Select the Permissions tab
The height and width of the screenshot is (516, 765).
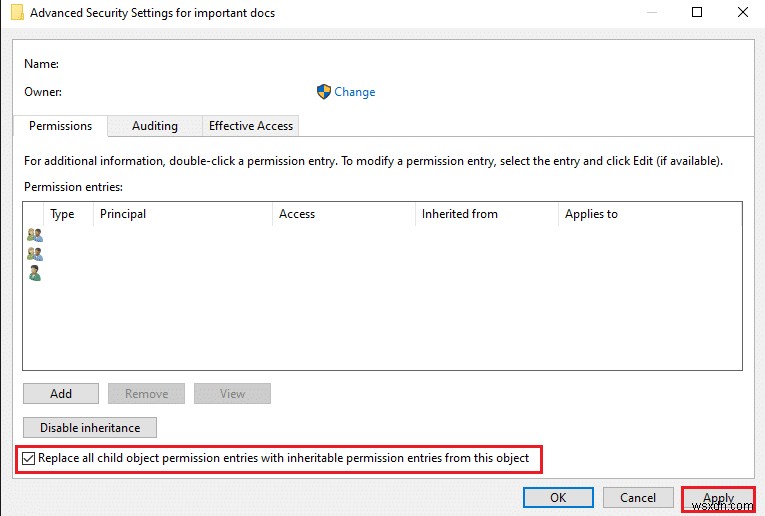(60, 126)
